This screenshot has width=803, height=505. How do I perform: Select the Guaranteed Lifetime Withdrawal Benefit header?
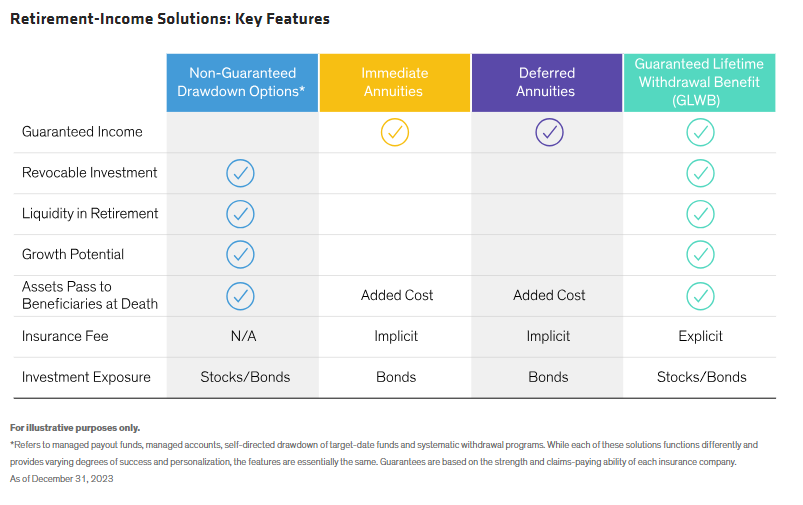699,82
